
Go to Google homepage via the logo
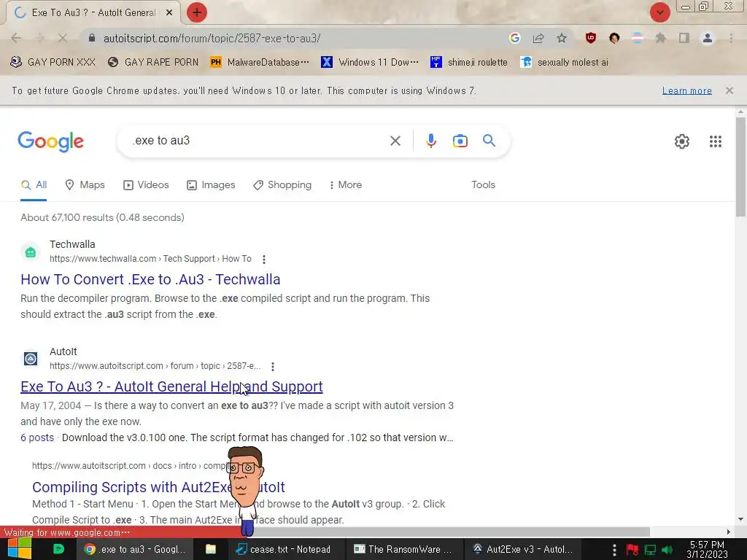tap(51, 141)
